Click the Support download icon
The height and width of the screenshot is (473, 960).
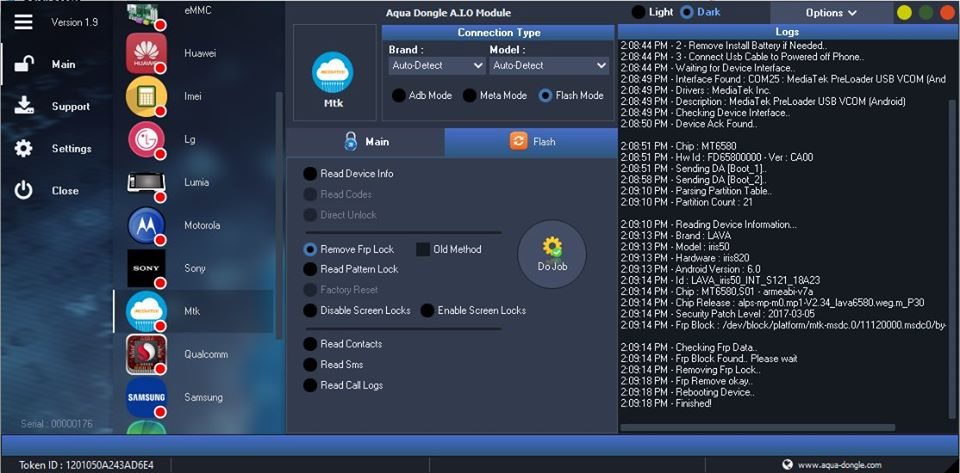pyautogui.click(x=23, y=105)
